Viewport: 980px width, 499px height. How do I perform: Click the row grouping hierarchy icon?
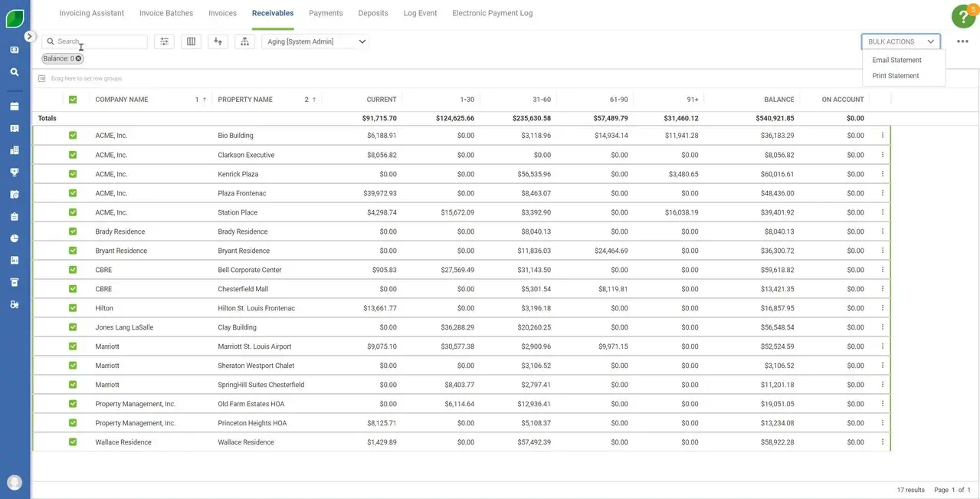tap(244, 41)
